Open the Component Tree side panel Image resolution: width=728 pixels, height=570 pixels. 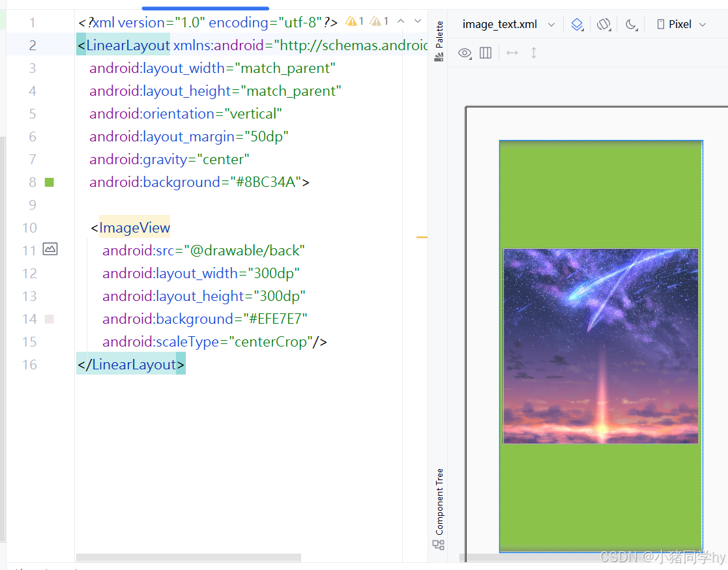point(439,509)
